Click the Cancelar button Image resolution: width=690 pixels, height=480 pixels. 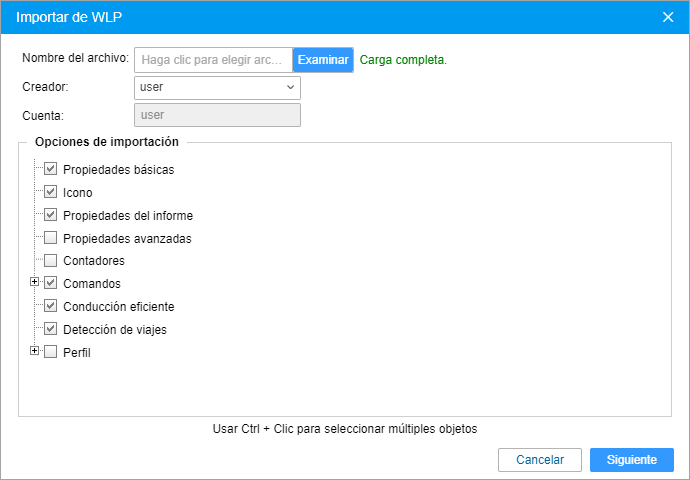540,460
